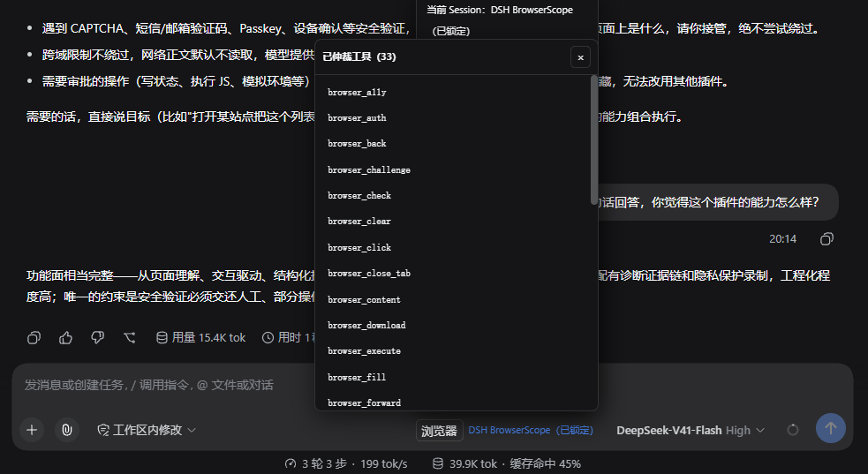868x474 pixels.
Task: Select browser_auth in tool list
Action: (357, 117)
